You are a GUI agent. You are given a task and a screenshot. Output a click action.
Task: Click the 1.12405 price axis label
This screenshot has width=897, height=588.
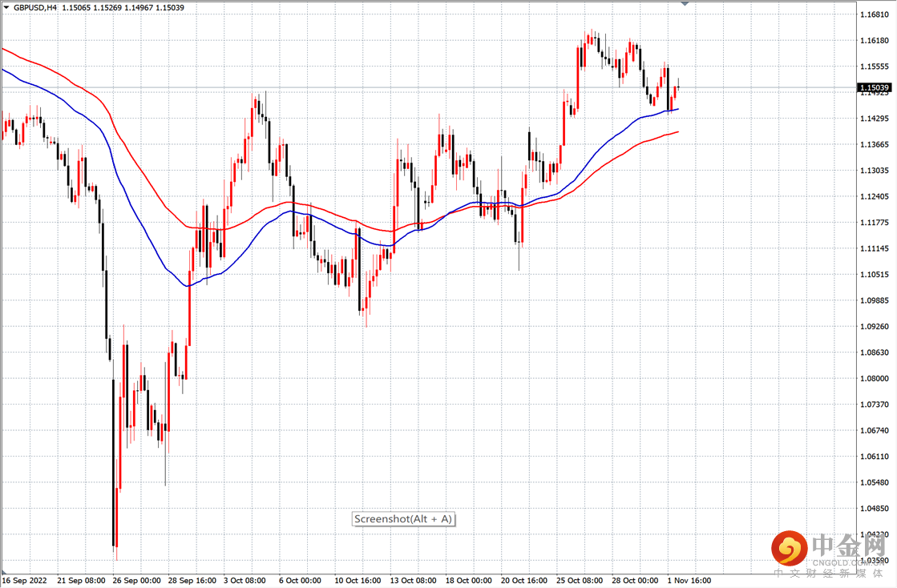click(x=874, y=196)
